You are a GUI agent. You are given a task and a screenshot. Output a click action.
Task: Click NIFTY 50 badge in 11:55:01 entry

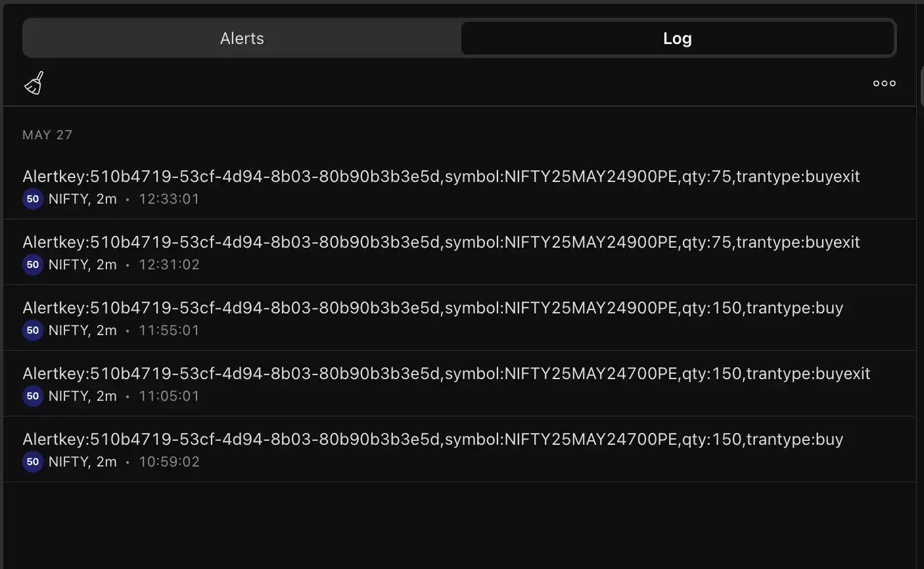click(33, 330)
